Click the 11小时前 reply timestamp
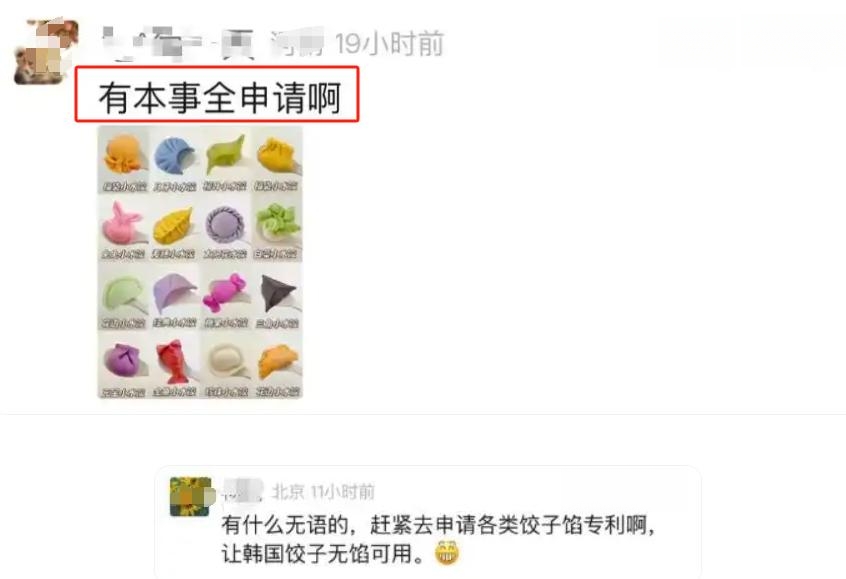Viewport: 846px width, 579px height. [343, 492]
